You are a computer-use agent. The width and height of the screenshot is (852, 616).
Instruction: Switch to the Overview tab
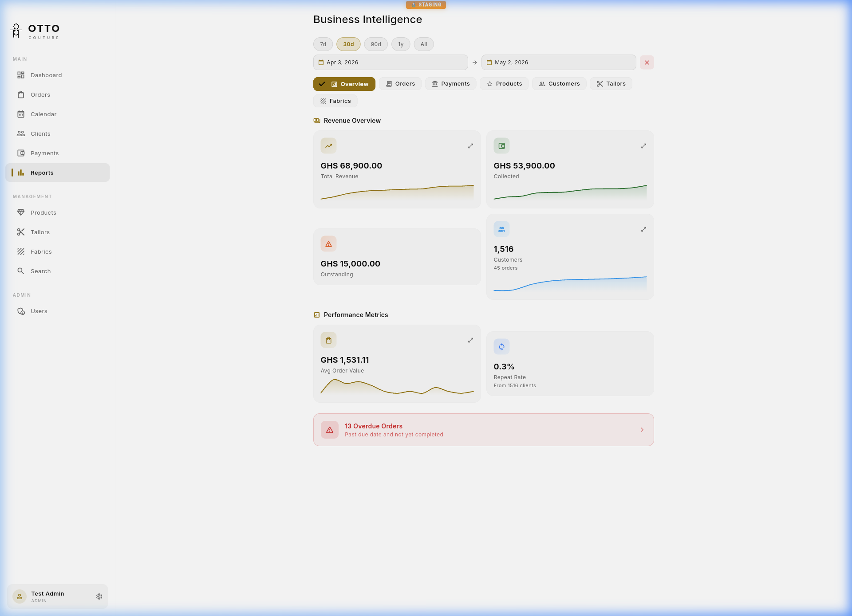[x=344, y=84]
